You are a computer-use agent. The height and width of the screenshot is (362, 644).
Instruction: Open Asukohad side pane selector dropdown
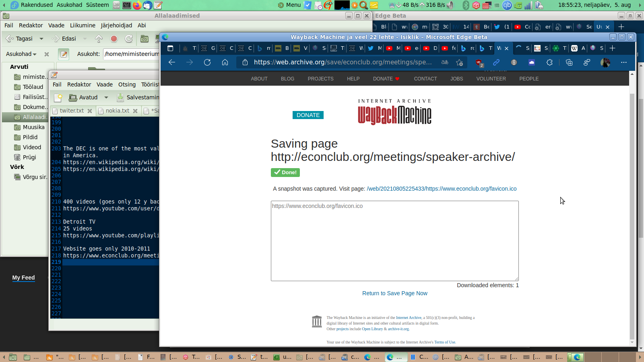21,54
